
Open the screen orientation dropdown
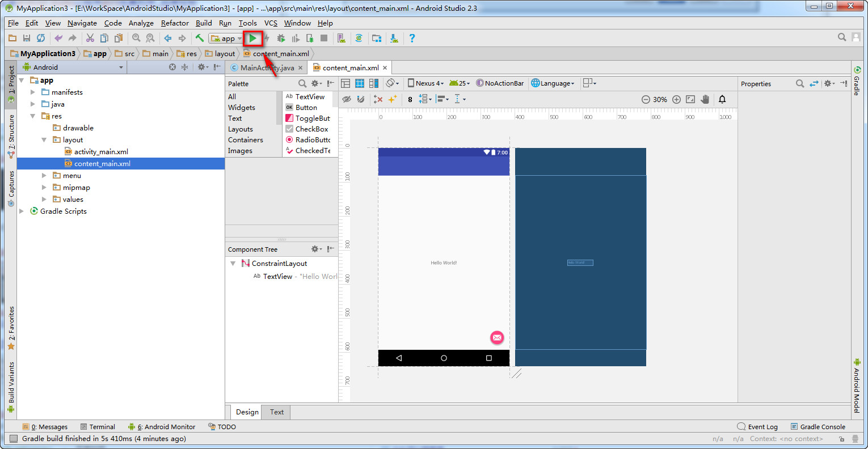[x=393, y=83]
